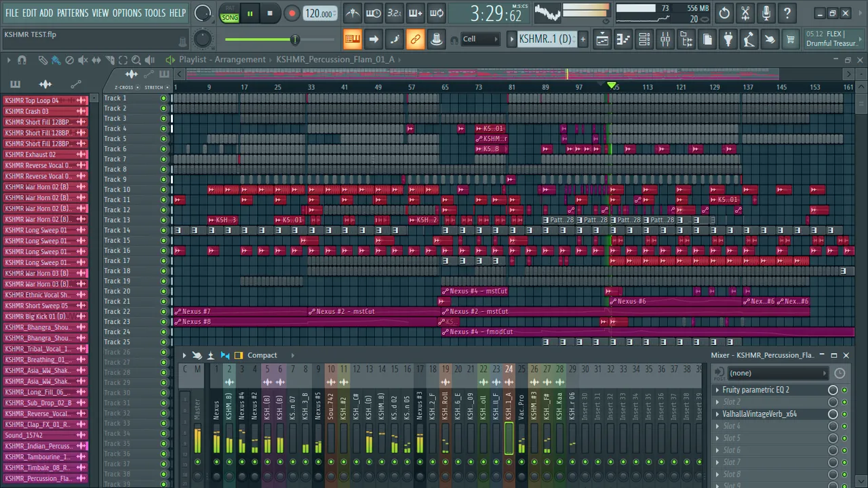Show the Mixer via toolbar icon
Viewport: 868px width, 488px height.
pos(665,39)
